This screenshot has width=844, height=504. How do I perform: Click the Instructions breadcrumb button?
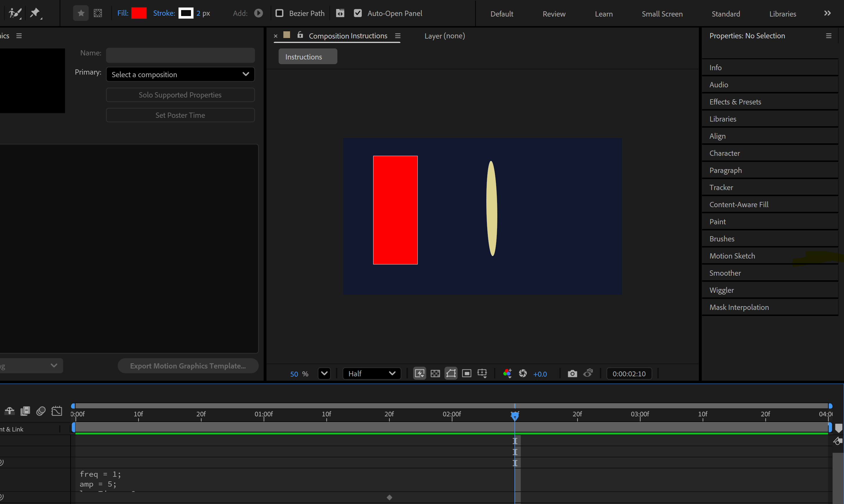point(308,56)
